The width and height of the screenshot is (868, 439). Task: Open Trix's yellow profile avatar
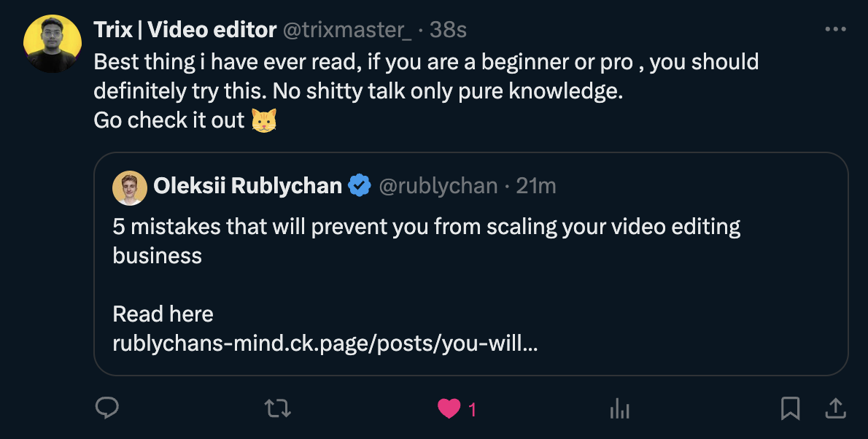coord(53,43)
